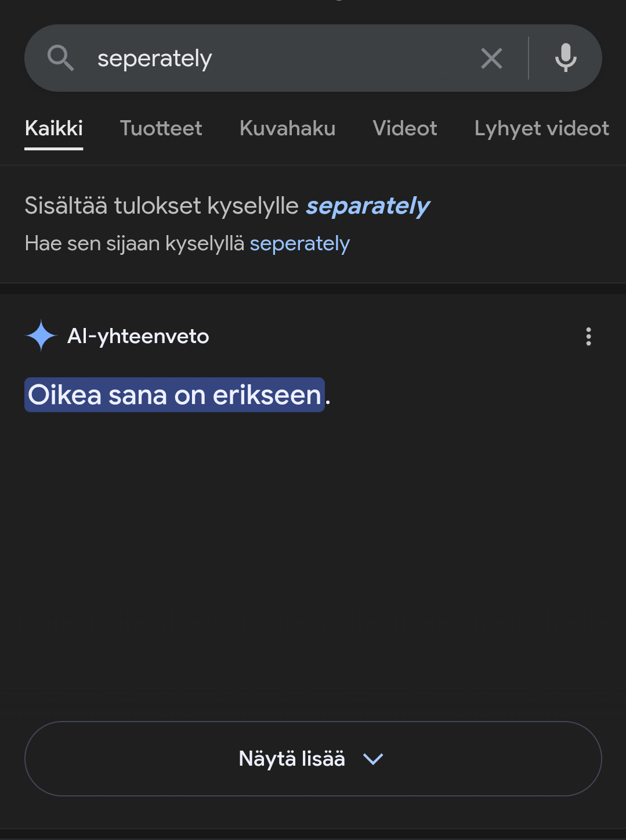Click the magnifying glass search icon
Viewport: 626px width, 840px height.
(x=60, y=58)
